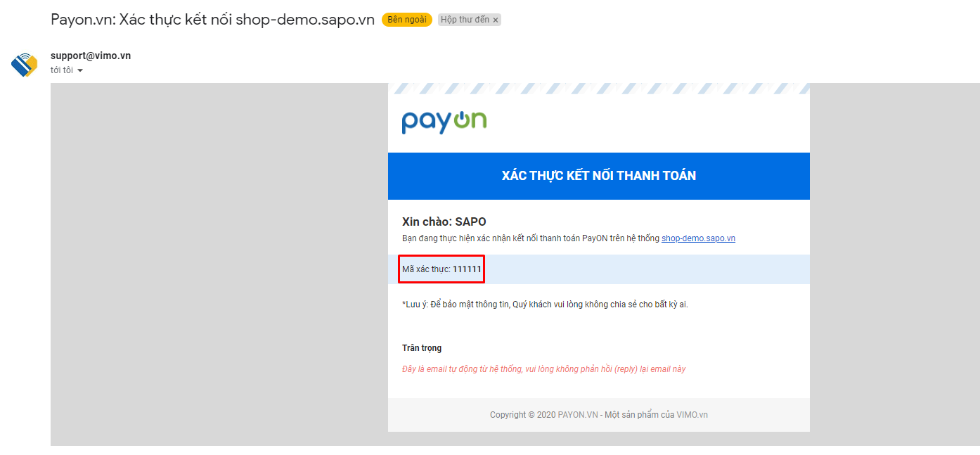Image resolution: width=980 pixels, height=455 pixels.
Task: Remove the 'Hộp thư đến' label with x
Action: click(x=496, y=20)
